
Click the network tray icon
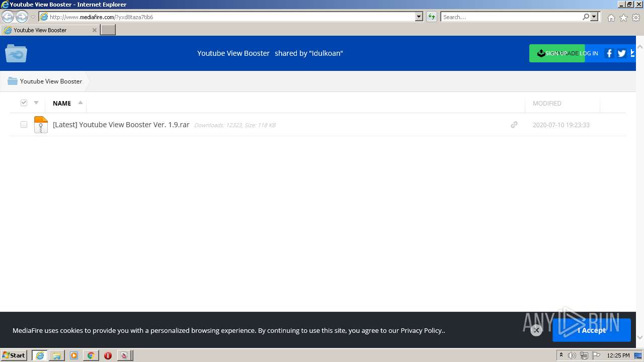tap(584, 355)
